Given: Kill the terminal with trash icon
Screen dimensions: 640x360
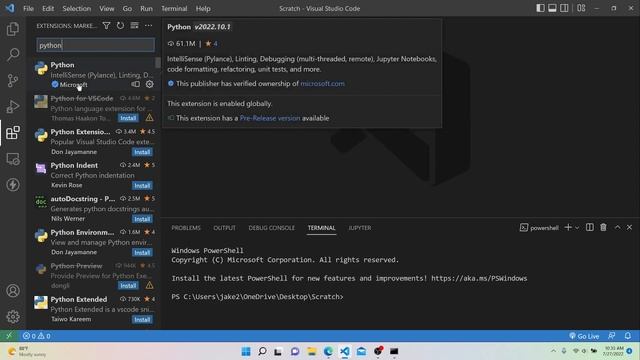Looking at the screenshot, I should pos(603,227).
